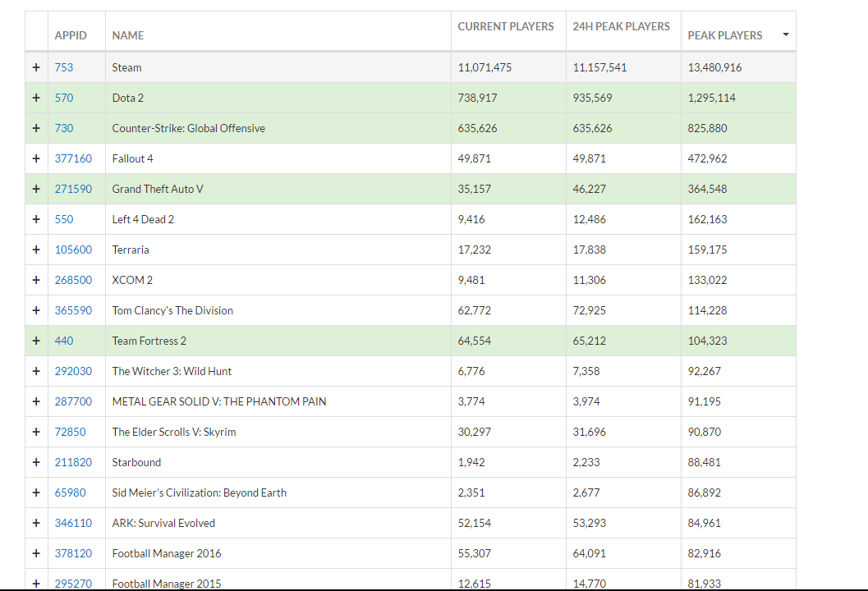The width and height of the screenshot is (868, 591).
Task: Click plus icon beside Football Manager 2016
Action: (36, 553)
